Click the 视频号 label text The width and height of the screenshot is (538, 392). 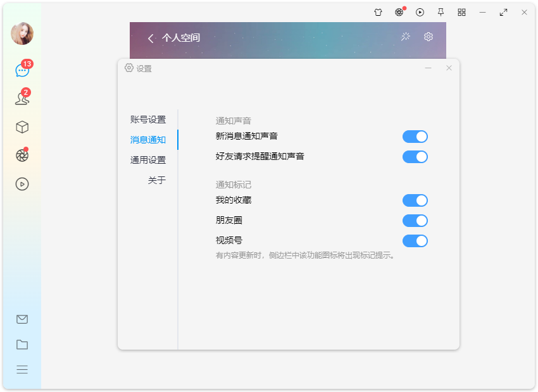[229, 240]
